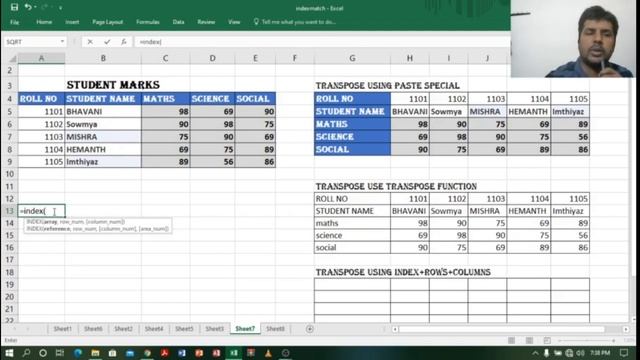Open Task View in taskbar
The height and width of the screenshot is (360, 640).
point(60,353)
